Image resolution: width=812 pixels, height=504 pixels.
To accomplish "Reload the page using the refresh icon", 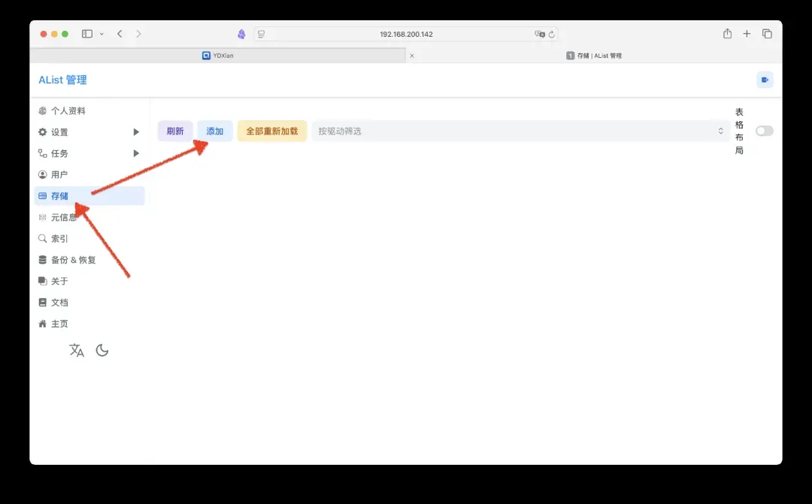I will tap(552, 35).
